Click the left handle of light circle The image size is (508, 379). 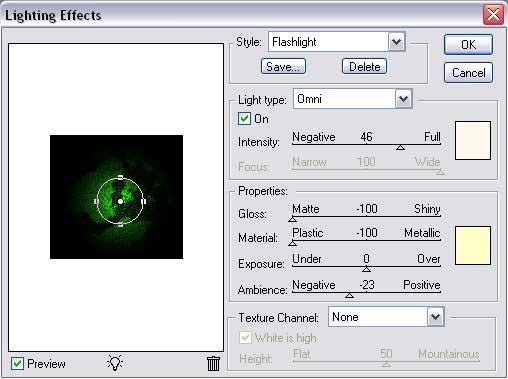click(x=96, y=201)
